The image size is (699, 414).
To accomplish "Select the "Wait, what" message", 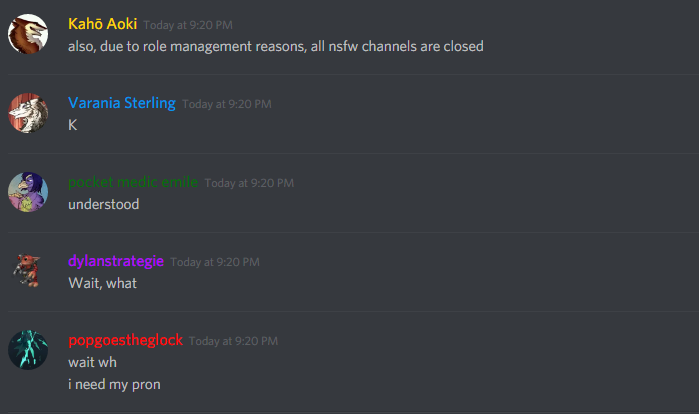I will tap(103, 283).
